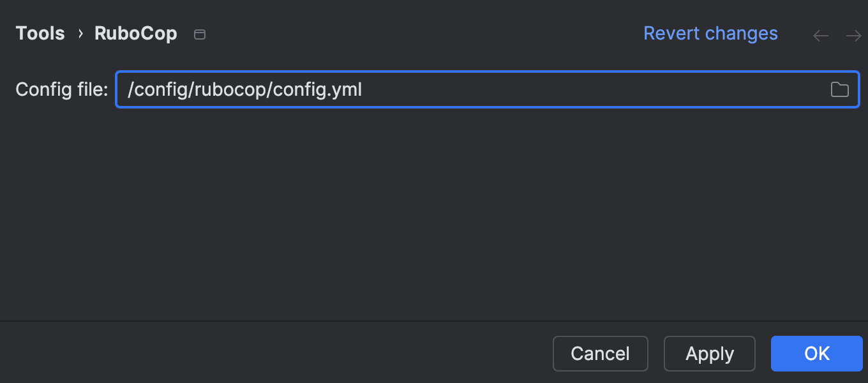Apply the RuboCop settings
The image size is (868, 383).
pyautogui.click(x=709, y=354)
